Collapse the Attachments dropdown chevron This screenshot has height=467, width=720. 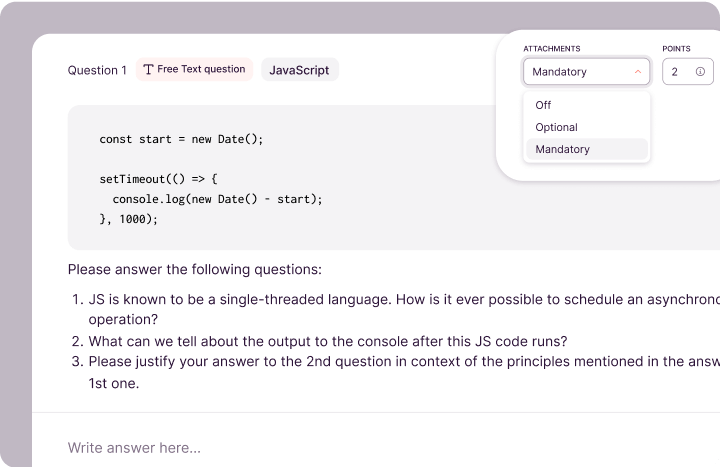638,72
